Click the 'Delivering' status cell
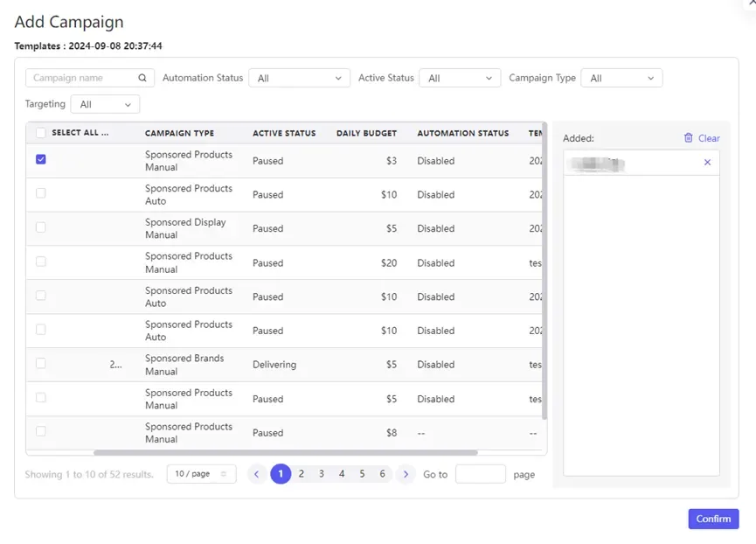Image resolution: width=756 pixels, height=544 pixels. (x=274, y=365)
